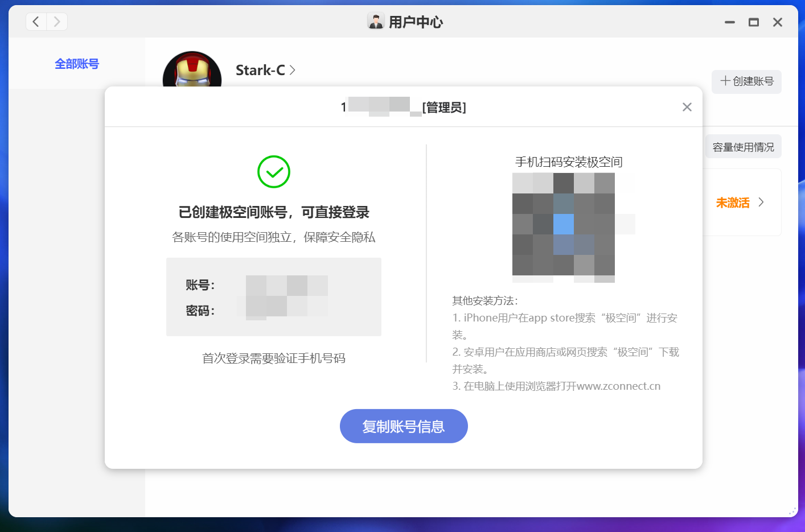Screen dimensions: 805x532
Task: Expand the chevron next to 未激活
Action: pyautogui.click(x=761, y=203)
